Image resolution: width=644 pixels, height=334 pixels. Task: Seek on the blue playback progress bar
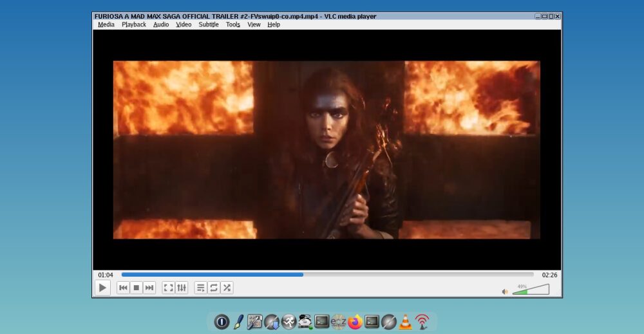tap(327, 275)
